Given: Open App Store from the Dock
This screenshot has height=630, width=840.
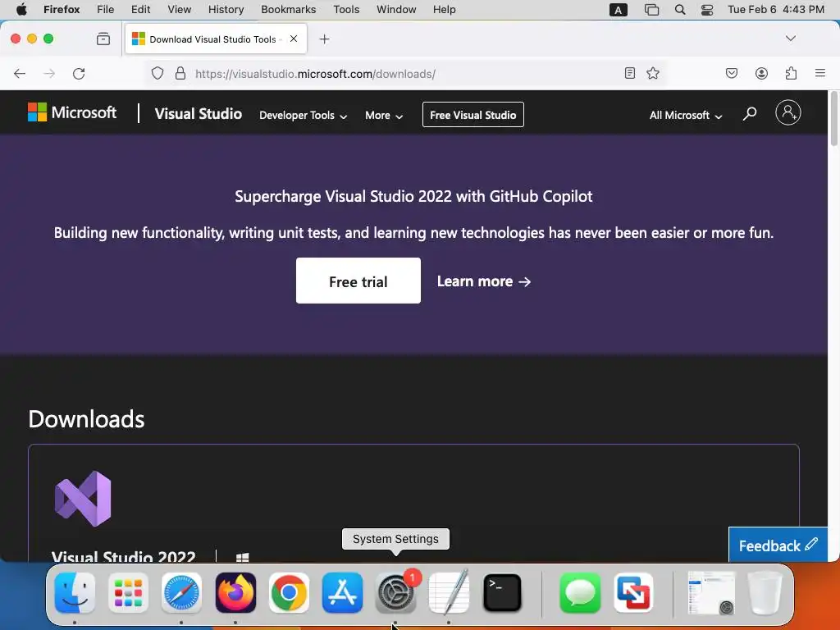Looking at the screenshot, I should point(342,593).
